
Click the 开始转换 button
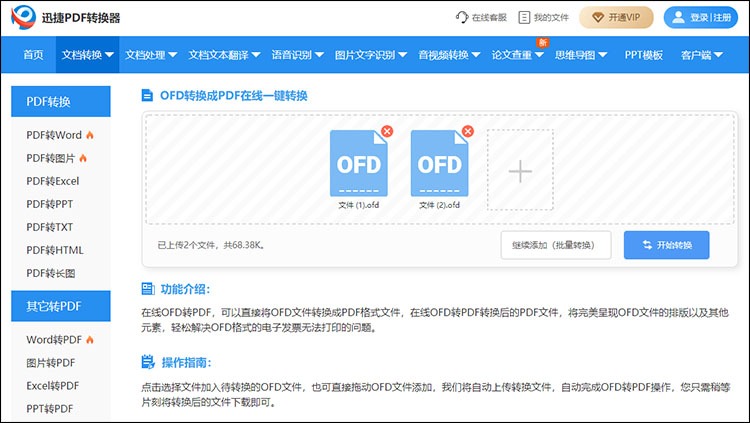click(x=666, y=245)
